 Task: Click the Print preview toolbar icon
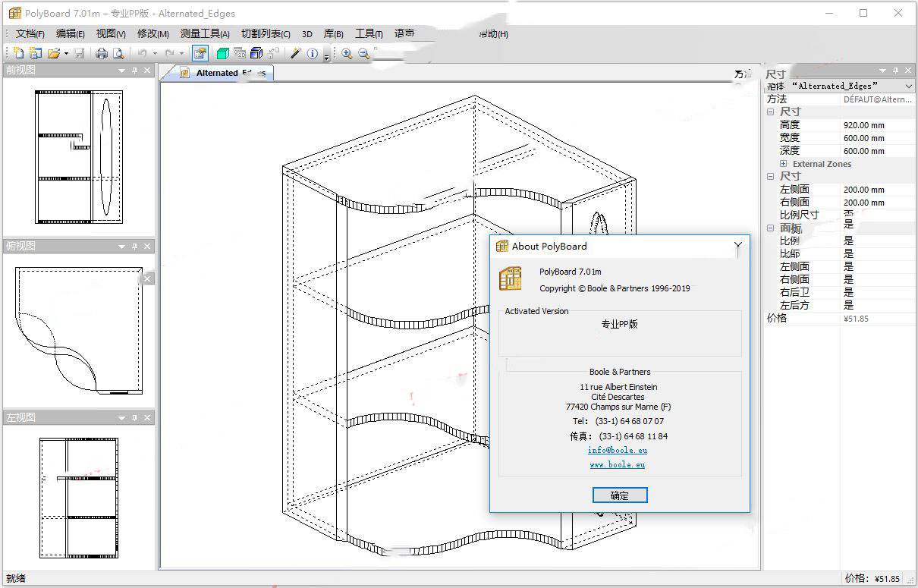pos(118,53)
